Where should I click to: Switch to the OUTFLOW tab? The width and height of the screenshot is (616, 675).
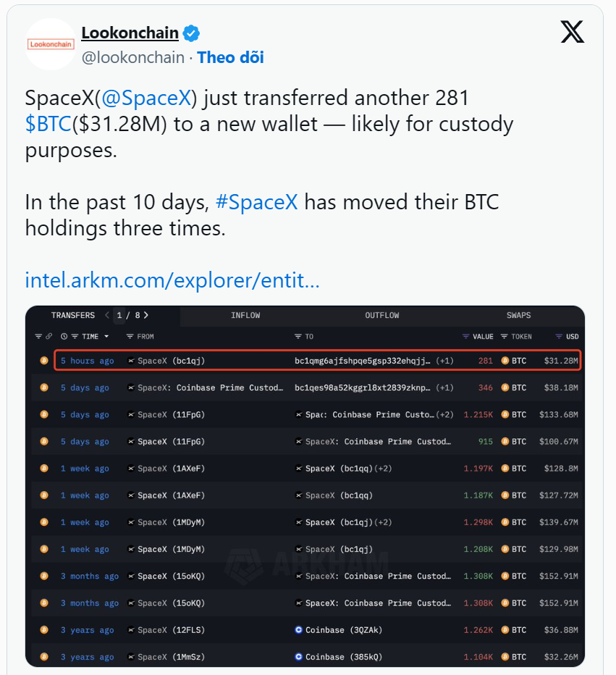[381, 315]
